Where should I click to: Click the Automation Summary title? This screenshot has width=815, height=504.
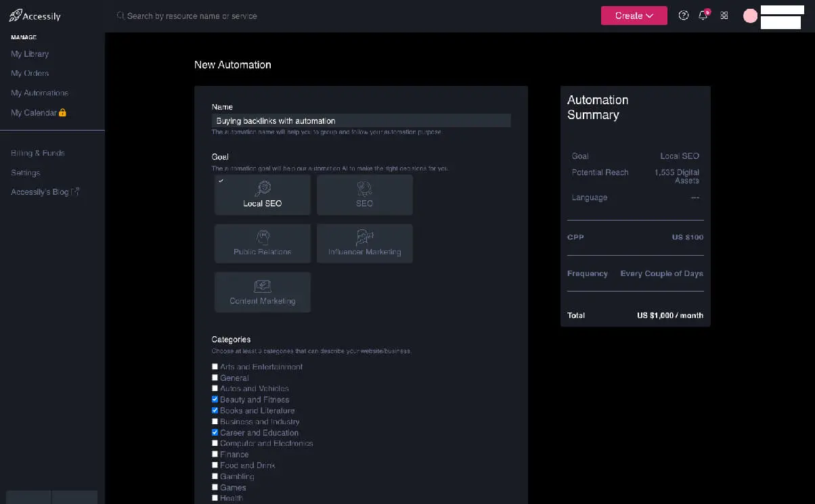coord(598,107)
